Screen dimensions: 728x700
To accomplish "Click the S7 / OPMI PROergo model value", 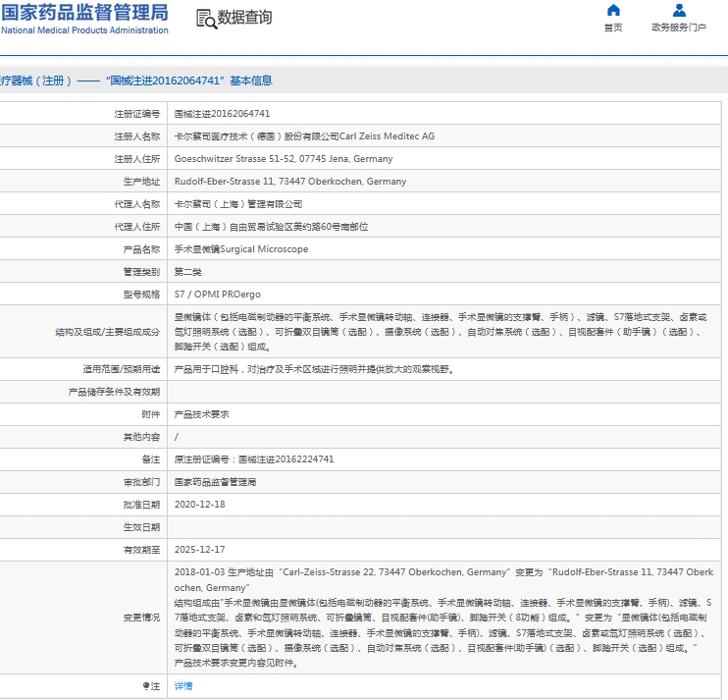I will coord(218,295).
